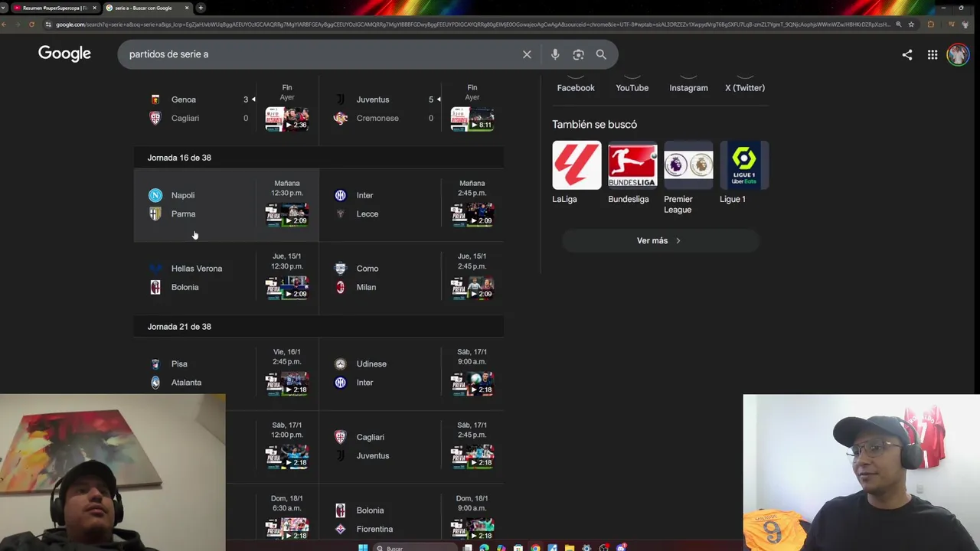
Task: Select the Lecce team name
Action: coord(367,214)
